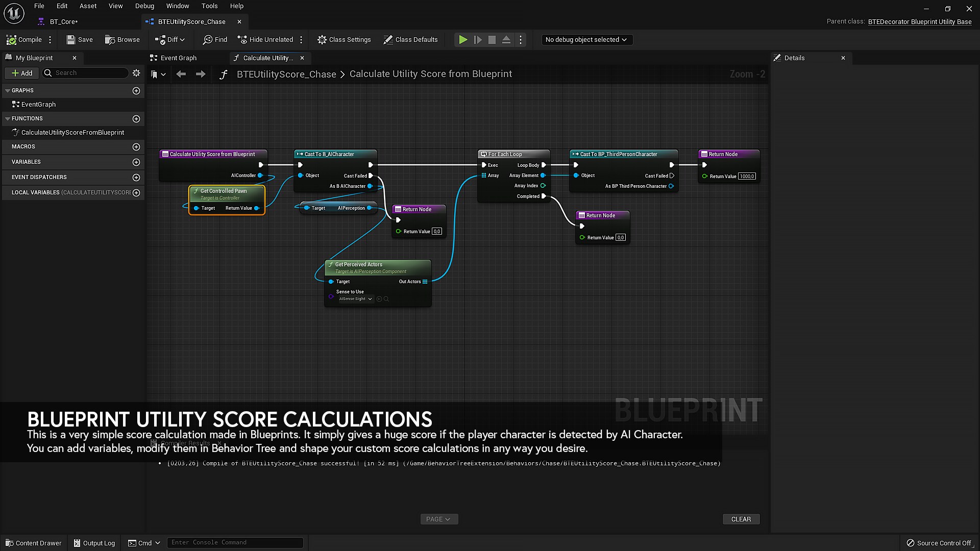Screen dimensions: 980x551
Task: Open the No debug object selected dropdown
Action: tap(586, 39)
